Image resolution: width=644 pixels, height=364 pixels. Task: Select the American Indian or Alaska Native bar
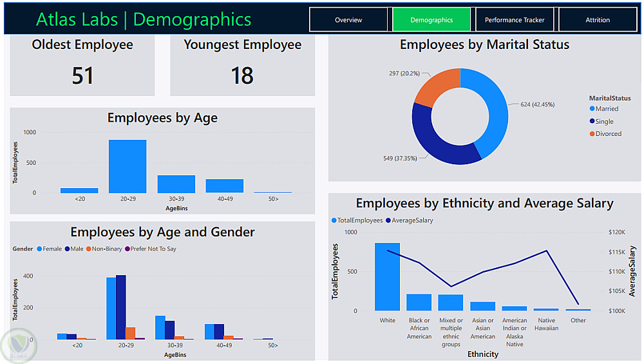(x=514, y=308)
